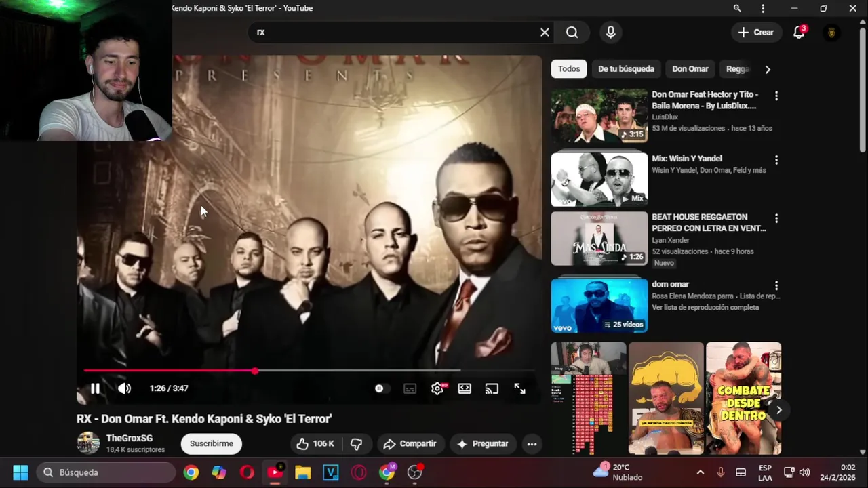
Task: Pause the video with the player pause button
Action: 95,388
